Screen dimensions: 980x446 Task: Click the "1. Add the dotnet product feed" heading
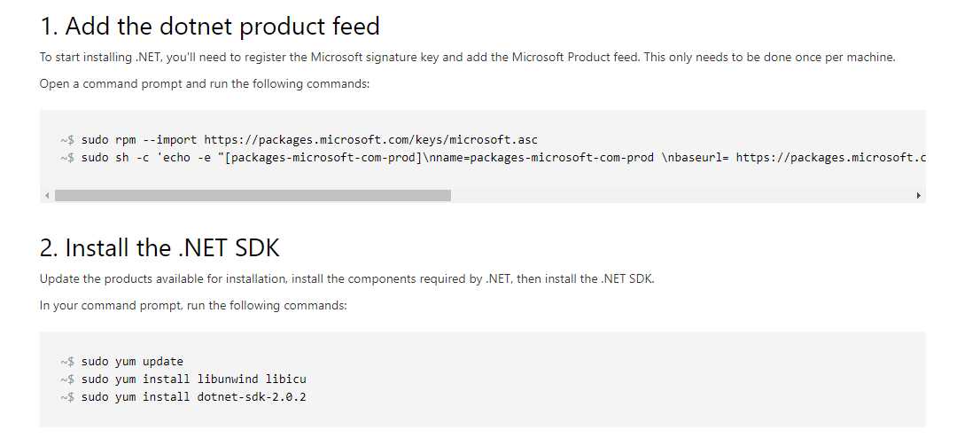tap(210, 27)
